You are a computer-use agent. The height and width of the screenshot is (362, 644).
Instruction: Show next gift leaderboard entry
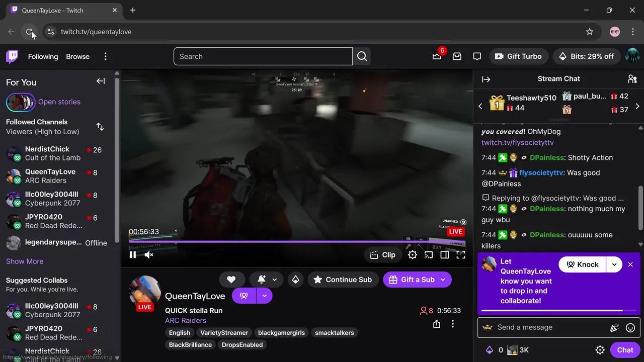pos(637,106)
